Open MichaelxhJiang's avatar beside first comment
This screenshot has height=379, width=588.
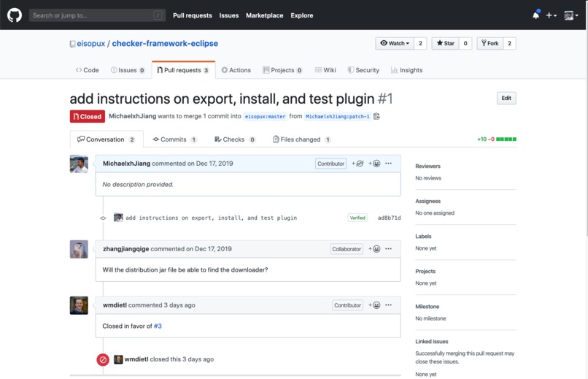click(x=79, y=164)
